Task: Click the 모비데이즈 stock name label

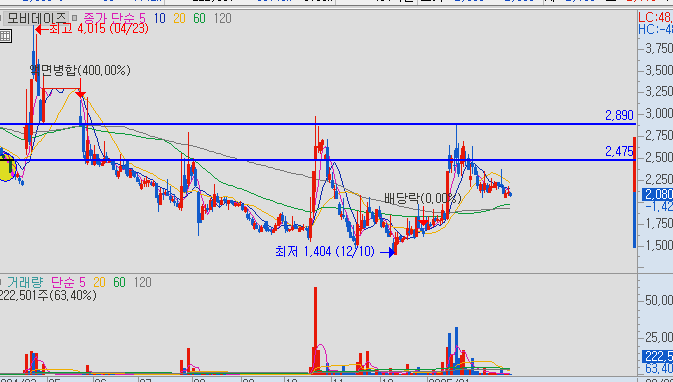Action: (x=36, y=18)
